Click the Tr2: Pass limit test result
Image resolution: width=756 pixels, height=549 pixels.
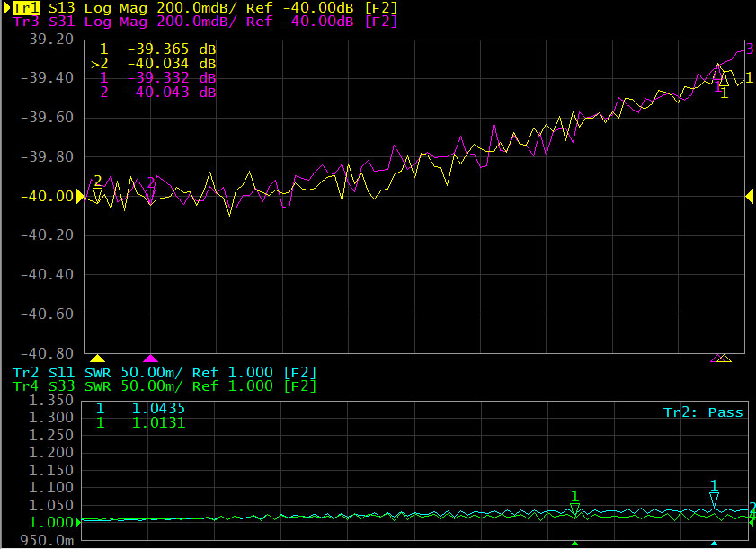pos(703,412)
